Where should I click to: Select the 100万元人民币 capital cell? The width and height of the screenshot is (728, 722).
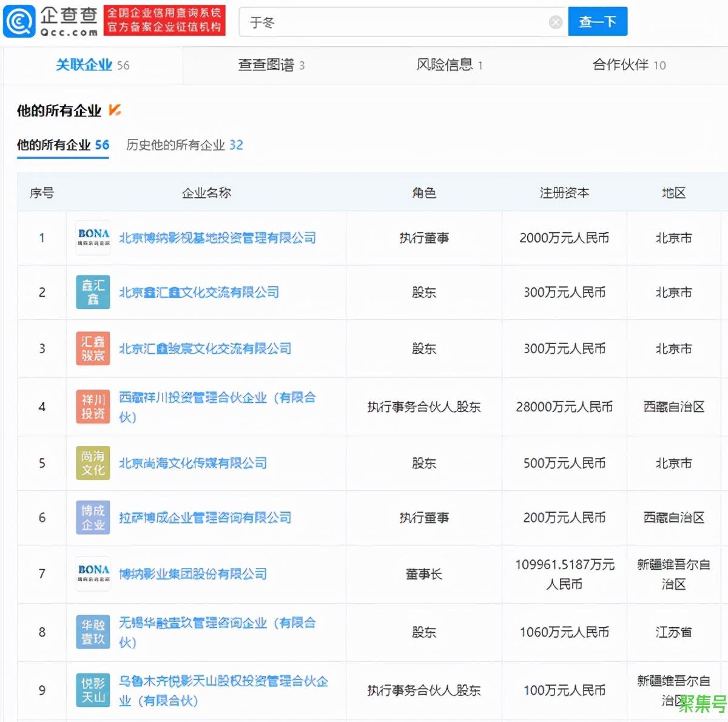564,690
